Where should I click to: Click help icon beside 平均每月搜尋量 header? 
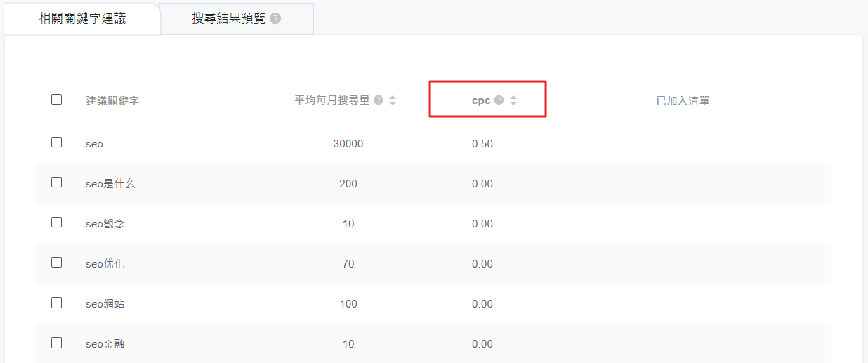coord(379,100)
